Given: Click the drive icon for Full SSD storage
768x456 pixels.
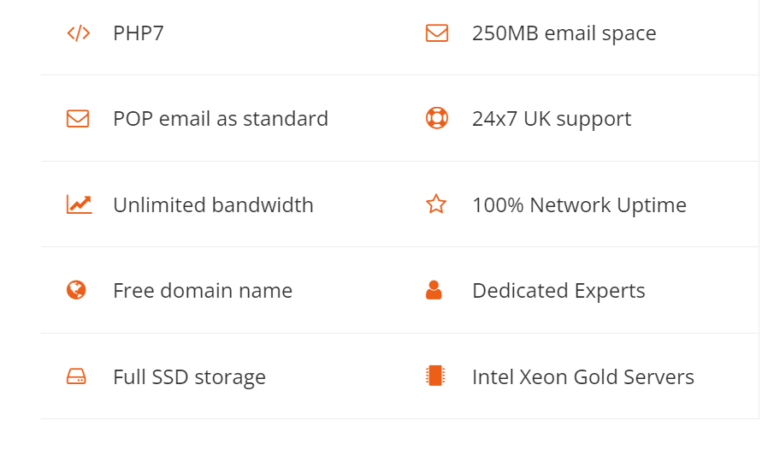Looking at the screenshot, I should pyautogui.click(x=76, y=377).
